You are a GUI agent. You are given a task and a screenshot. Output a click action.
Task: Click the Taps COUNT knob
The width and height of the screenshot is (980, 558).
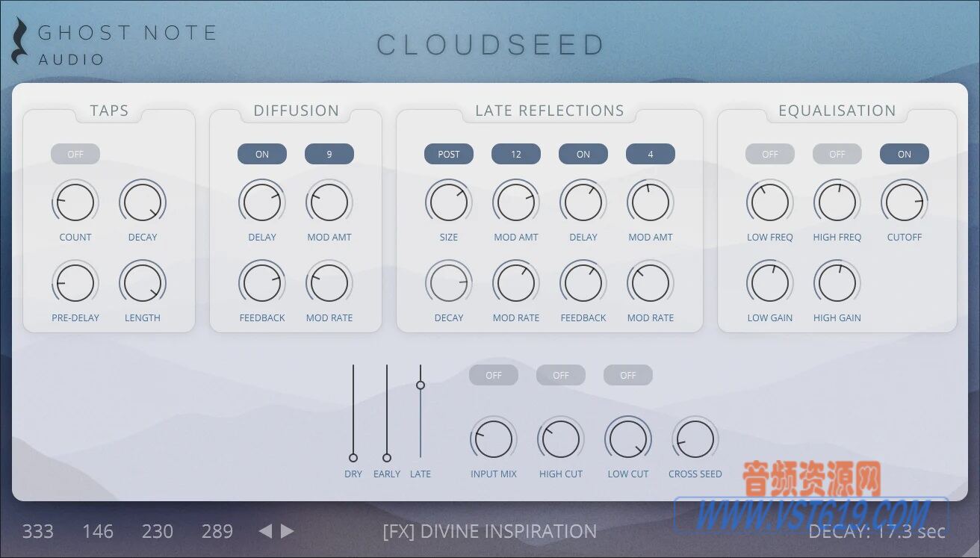point(75,202)
